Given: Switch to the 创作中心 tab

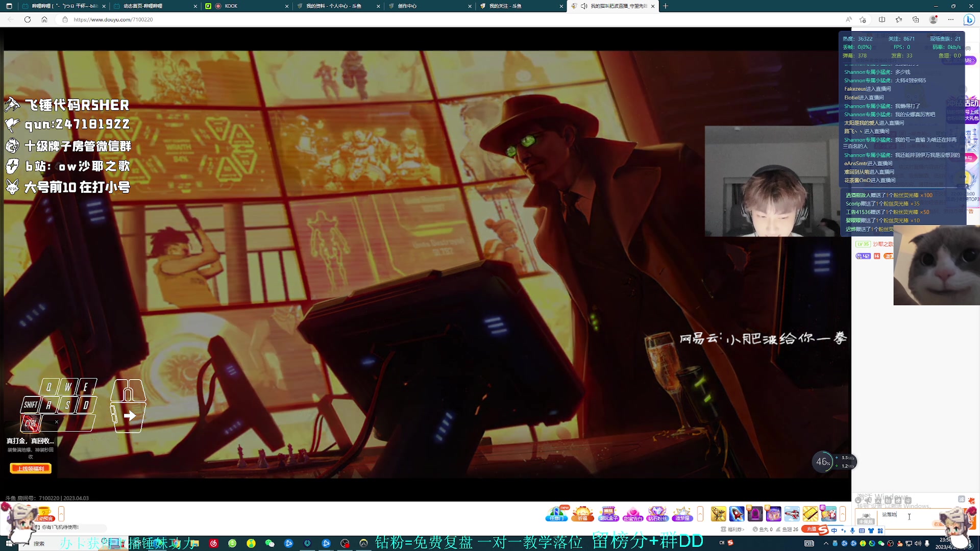Looking at the screenshot, I should (430, 6).
